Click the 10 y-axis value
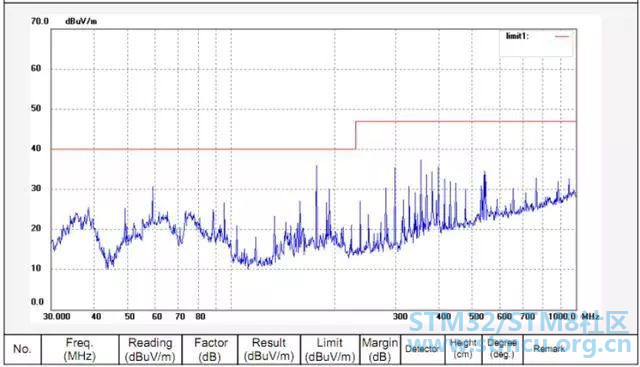640x367 pixels. pos(36,268)
